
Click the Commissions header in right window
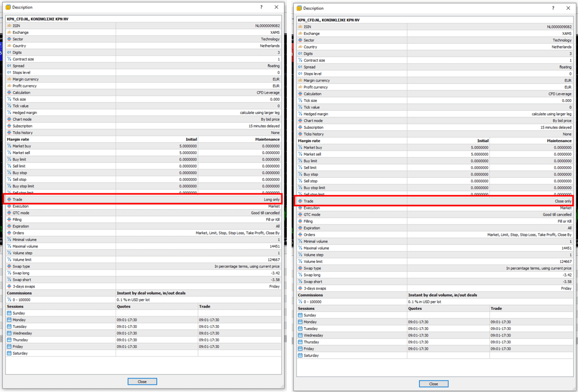pyautogui.click(x=310, y=295)
